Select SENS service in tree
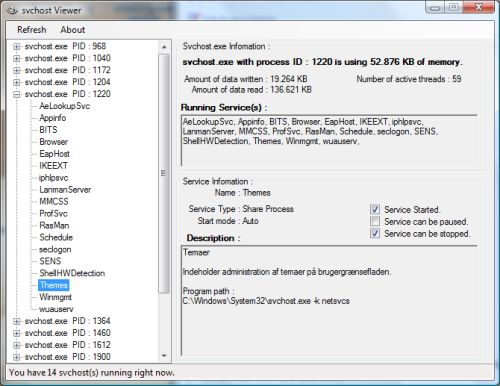Screen dimensions: 500x386 [x=50, y=261]
